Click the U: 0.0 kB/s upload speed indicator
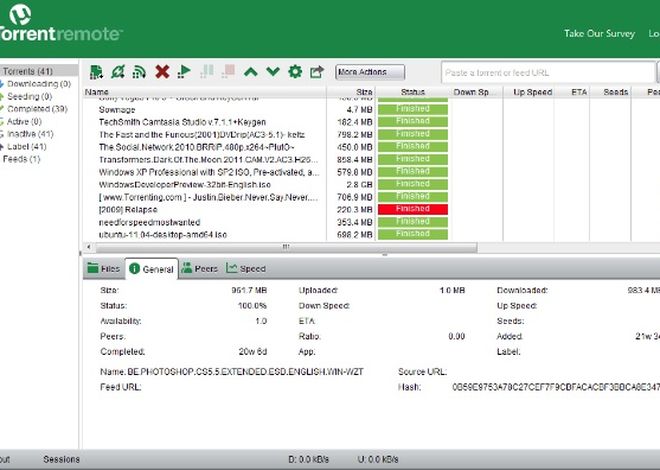This screenshot has height=470, width=660. (378, 459)
